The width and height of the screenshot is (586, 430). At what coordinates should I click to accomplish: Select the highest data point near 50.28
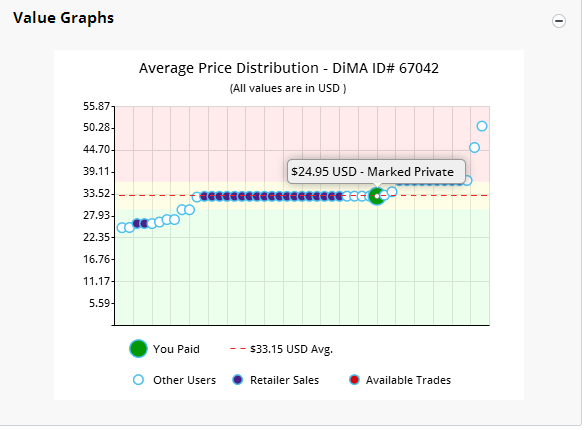(x=482, y=126)
